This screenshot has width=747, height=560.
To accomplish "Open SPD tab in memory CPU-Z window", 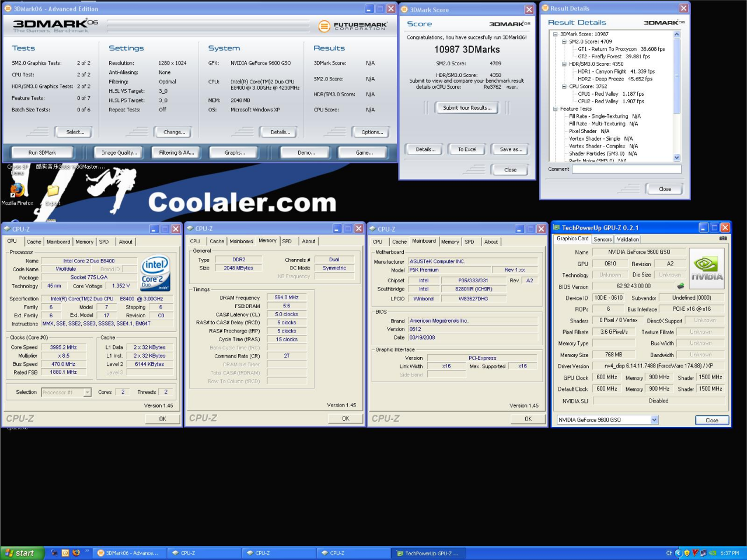I will [x=287, y=241].
